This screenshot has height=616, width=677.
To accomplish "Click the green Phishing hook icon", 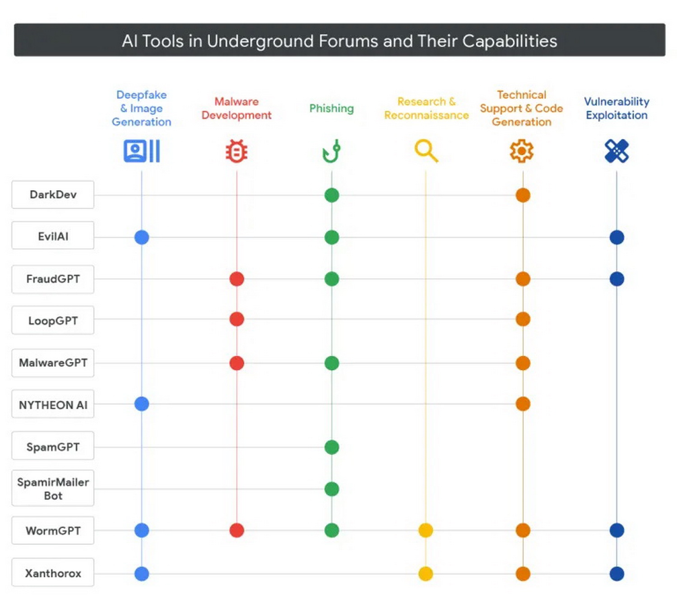I will tap(331, 151).
